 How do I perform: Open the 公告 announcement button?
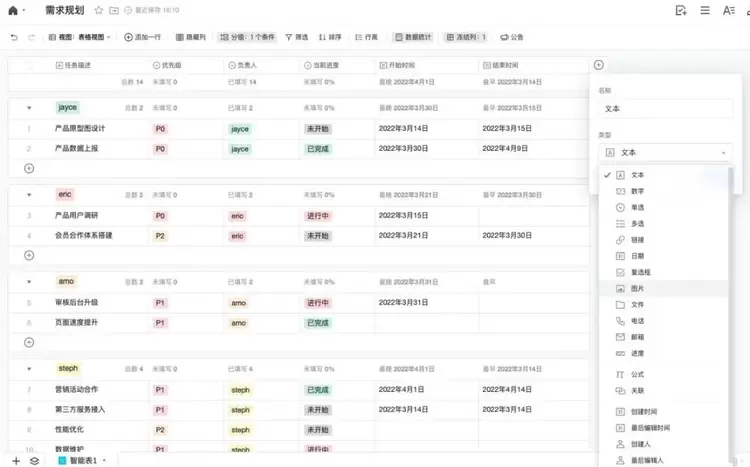coord(512,37)
